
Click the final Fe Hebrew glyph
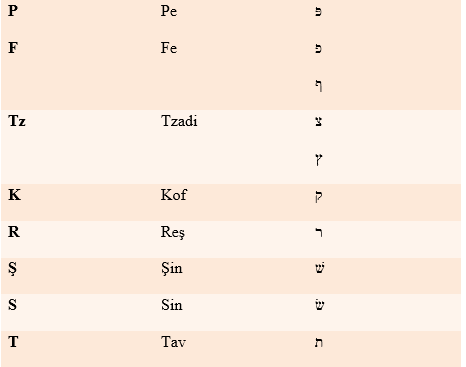tap(319, 86)
